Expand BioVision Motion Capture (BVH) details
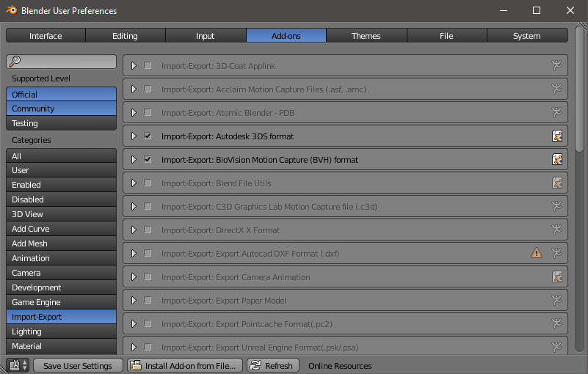This screenshot has height=374, width=588. pyautogui.click(x=134, y=160)
